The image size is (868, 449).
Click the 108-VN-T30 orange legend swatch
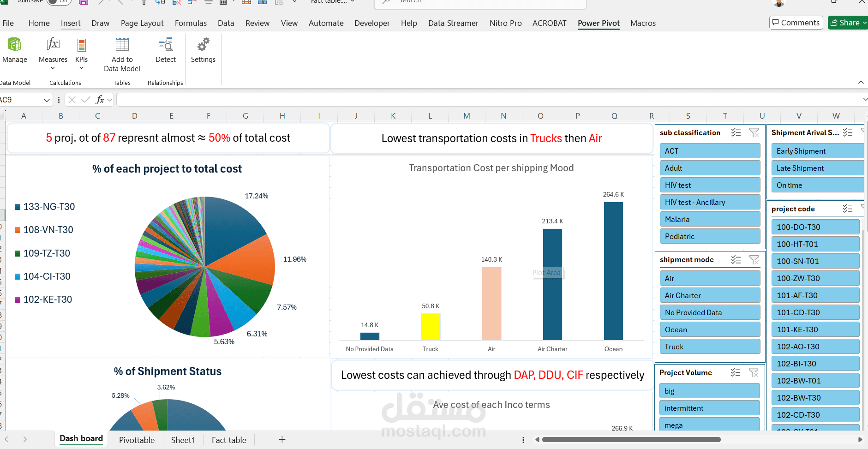point(18,230)
